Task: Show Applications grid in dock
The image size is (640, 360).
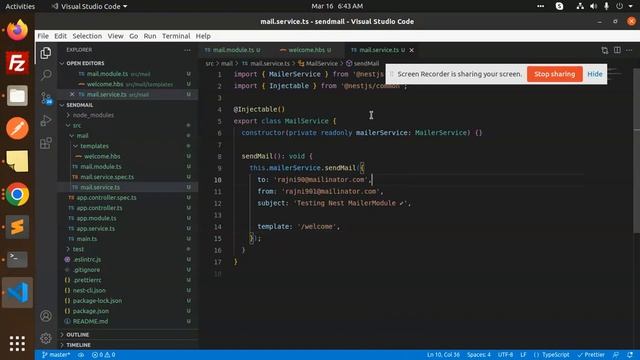Action: pos(17,344)
